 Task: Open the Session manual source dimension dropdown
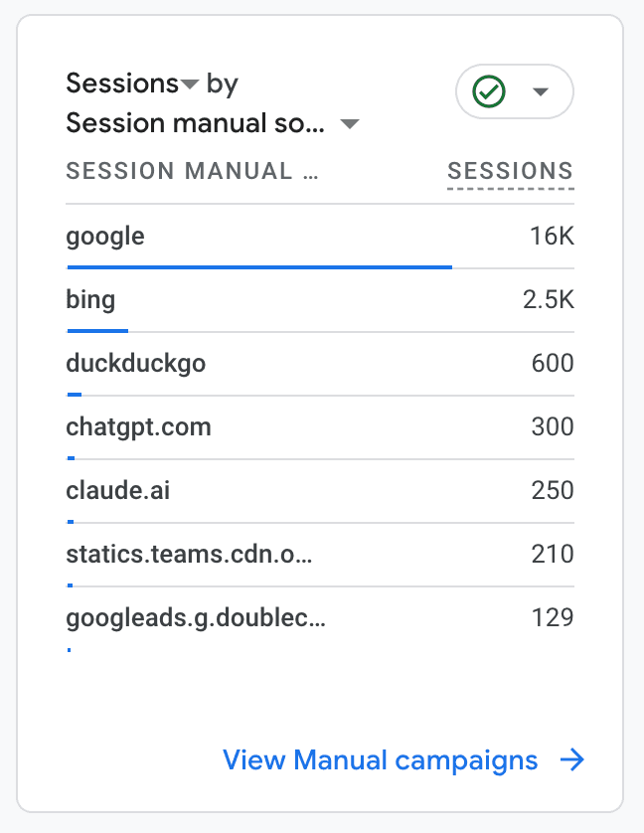(x=349, y=124)
